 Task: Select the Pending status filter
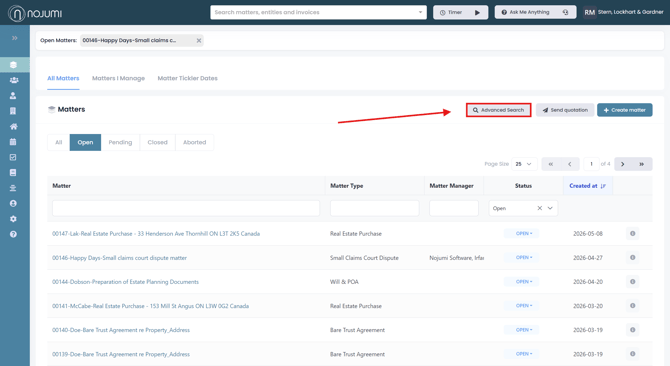point(120,142)
